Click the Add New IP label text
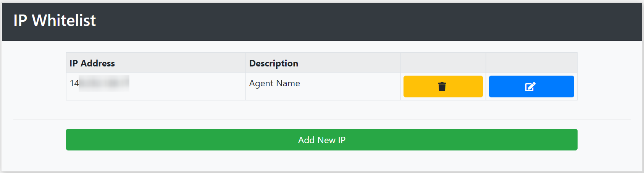The width and height of the screenshot is (644, 173). [322, 140]
